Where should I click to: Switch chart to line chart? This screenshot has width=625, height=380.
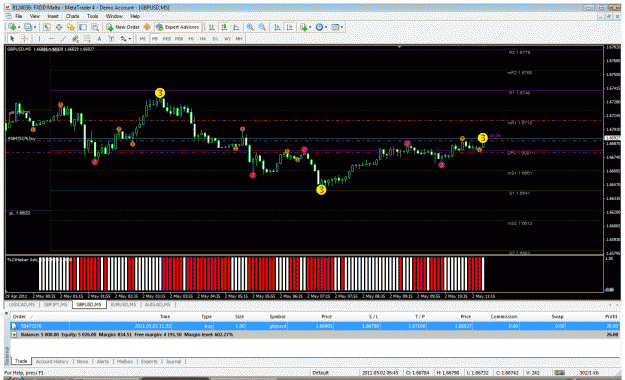pyautogui.click(x=236, y=27)
